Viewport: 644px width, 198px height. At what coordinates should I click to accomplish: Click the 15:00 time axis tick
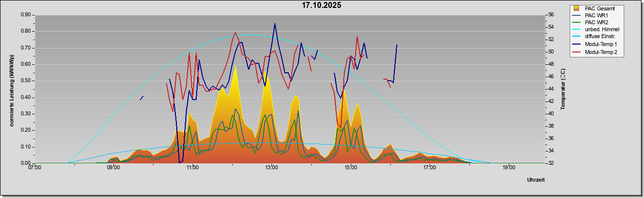(351, 168)
